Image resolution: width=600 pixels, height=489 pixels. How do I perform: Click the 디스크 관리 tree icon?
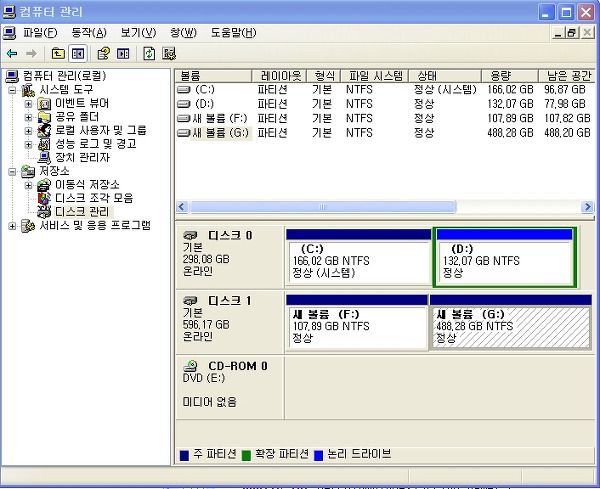pos(44,212)
